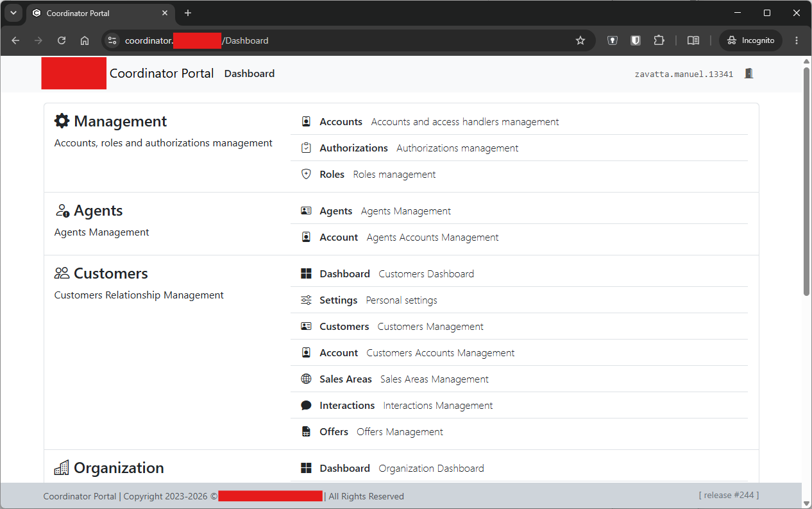Click the grid icon beside Customers Dashboard
812x509 pixels.
pos(306,273)
